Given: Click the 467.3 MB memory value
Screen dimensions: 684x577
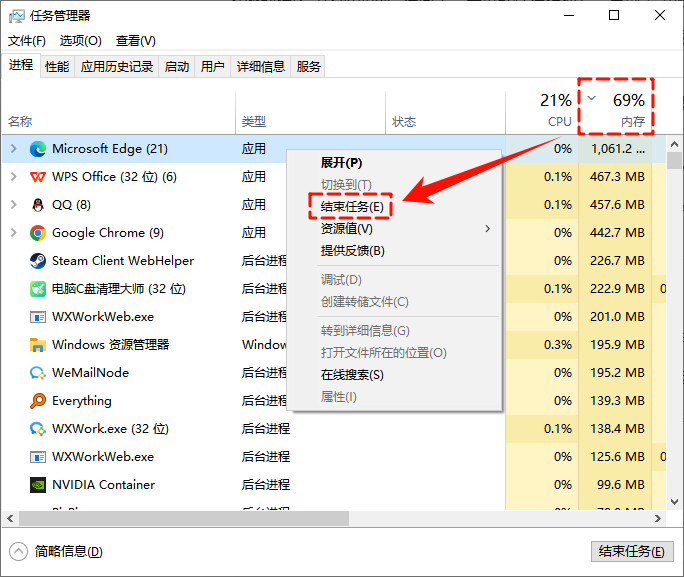Looking at the screenshot, I should (x=617, y=177).
